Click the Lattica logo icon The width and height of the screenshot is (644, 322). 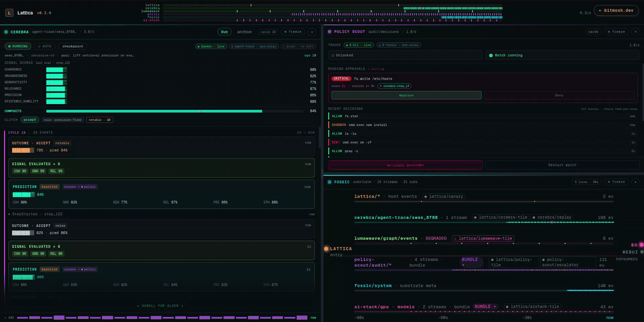pyautogui.click(x=9, y=13)
